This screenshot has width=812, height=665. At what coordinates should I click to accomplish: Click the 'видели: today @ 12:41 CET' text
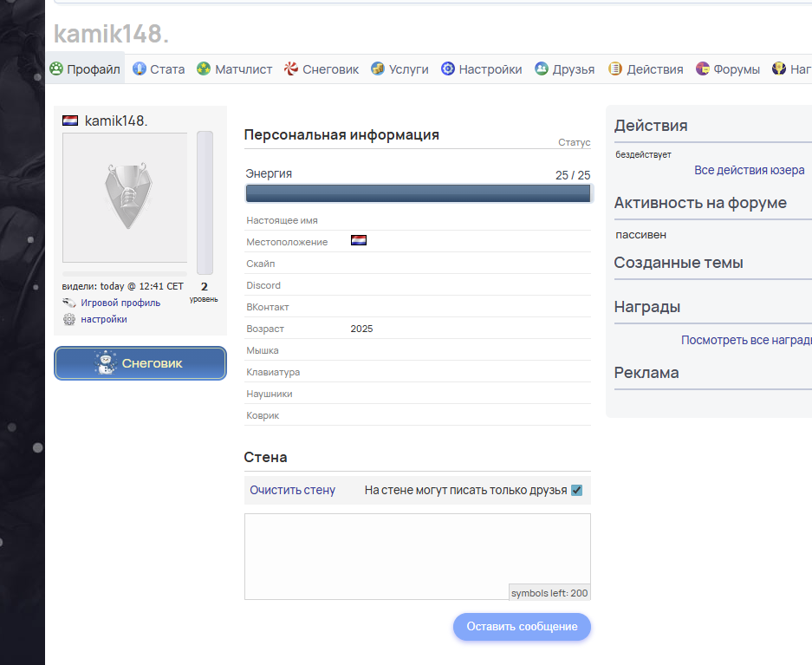pos(123,286)
